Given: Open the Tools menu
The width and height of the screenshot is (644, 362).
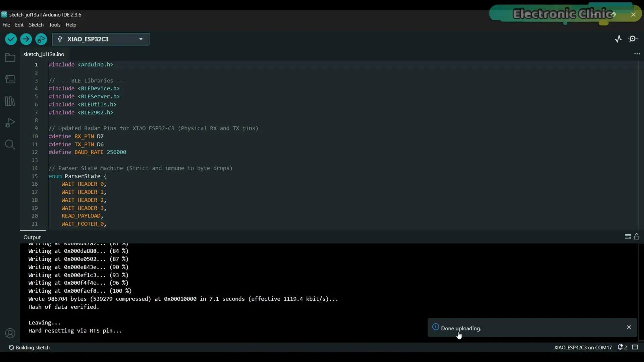Looking at the screenshot, I should click(x=55, y=25).
